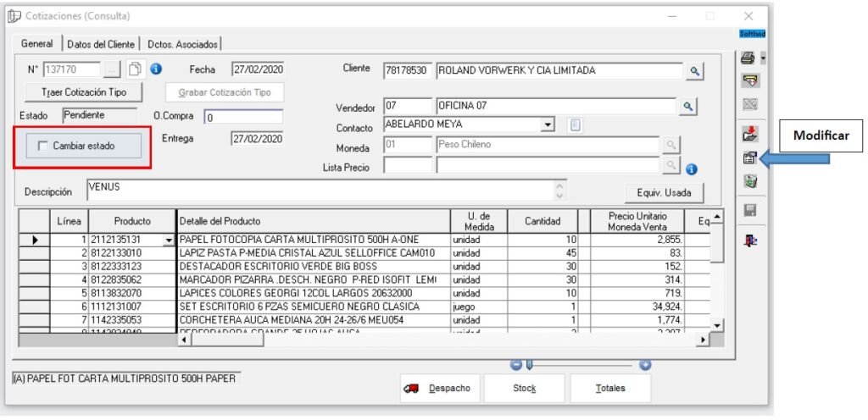Viewport: 868px width, 420px height.
Task: Click the copy documents icon next to N° field
Action: (135, 69)
